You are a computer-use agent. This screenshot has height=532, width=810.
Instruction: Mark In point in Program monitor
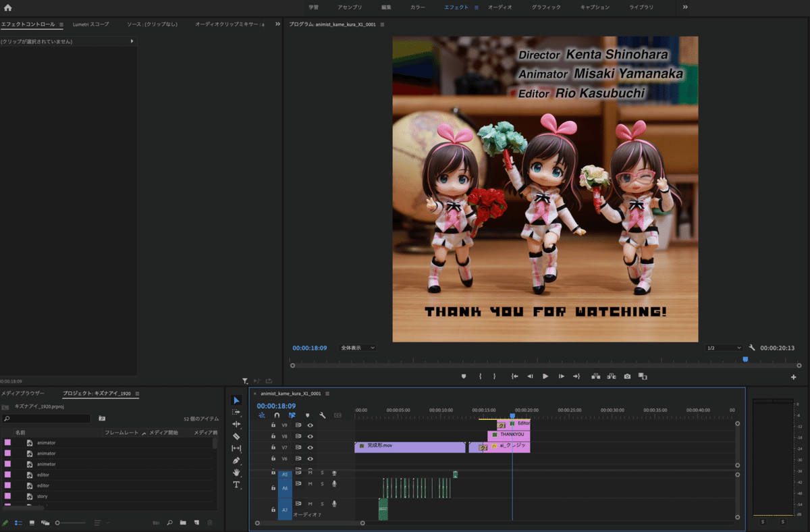(x=480, y=376)
